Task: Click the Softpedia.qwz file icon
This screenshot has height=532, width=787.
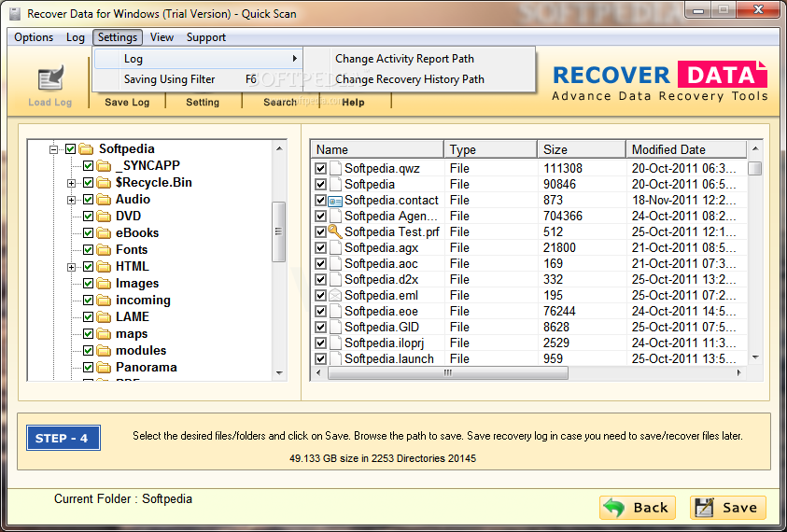Action: pyautogui.click(x=335, y=168)
